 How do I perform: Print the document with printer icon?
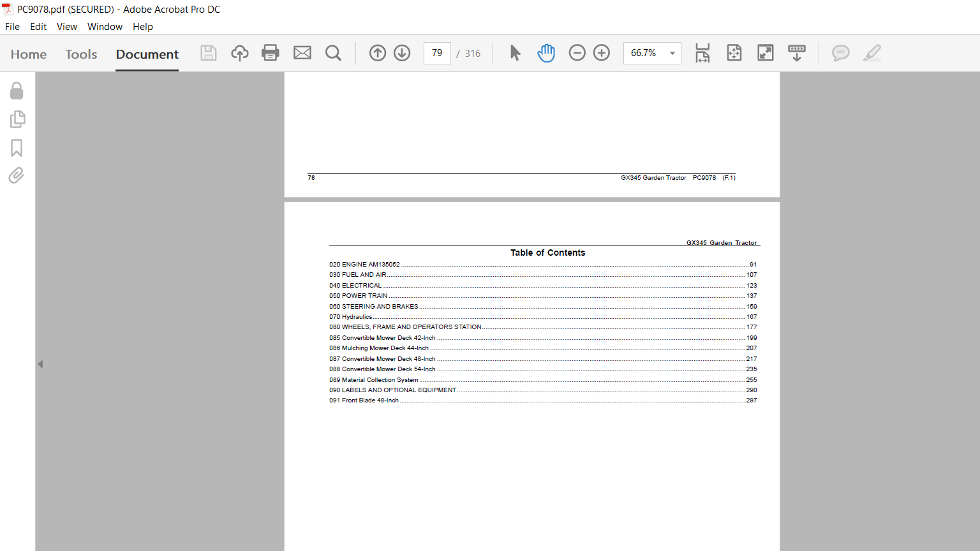pyautogui.click(x=271, y=53)
